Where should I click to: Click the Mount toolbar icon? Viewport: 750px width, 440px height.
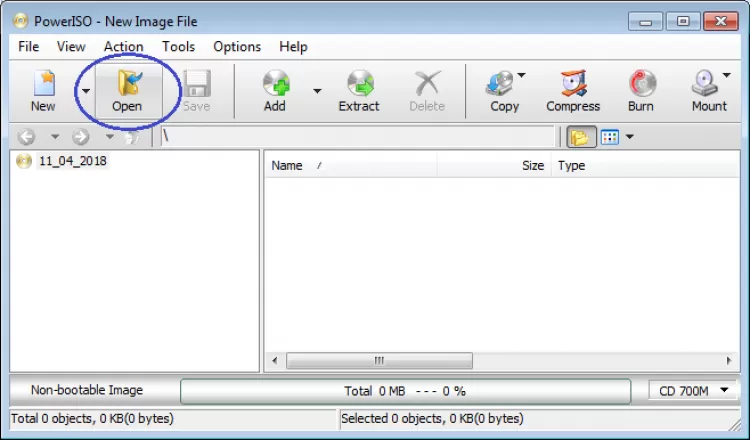[705, 83]
